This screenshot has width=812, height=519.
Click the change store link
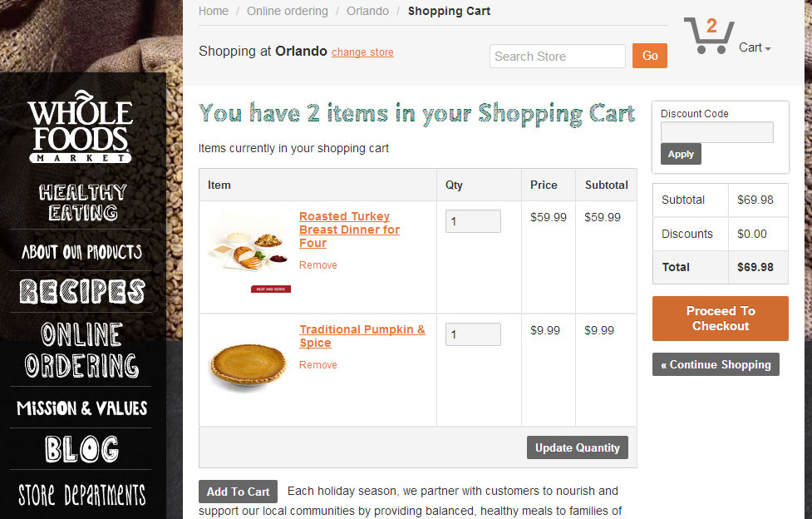[362, 52]
